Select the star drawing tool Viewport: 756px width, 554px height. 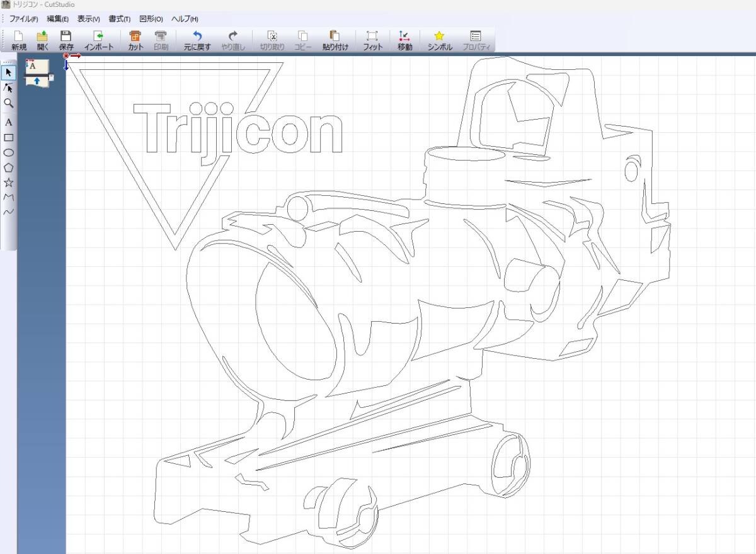(x=9, y=183)
